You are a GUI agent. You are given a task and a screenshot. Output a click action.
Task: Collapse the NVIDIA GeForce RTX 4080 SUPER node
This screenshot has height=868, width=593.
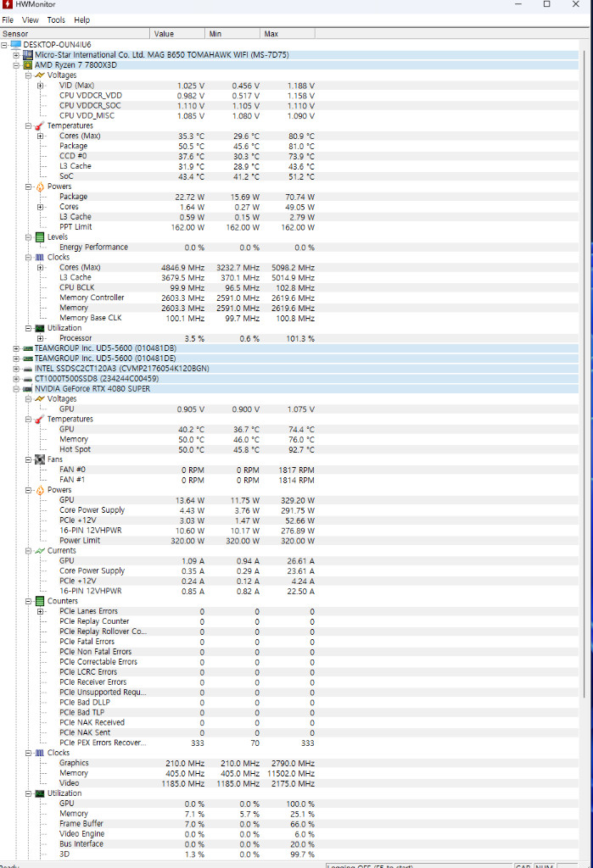click(16, 388)
